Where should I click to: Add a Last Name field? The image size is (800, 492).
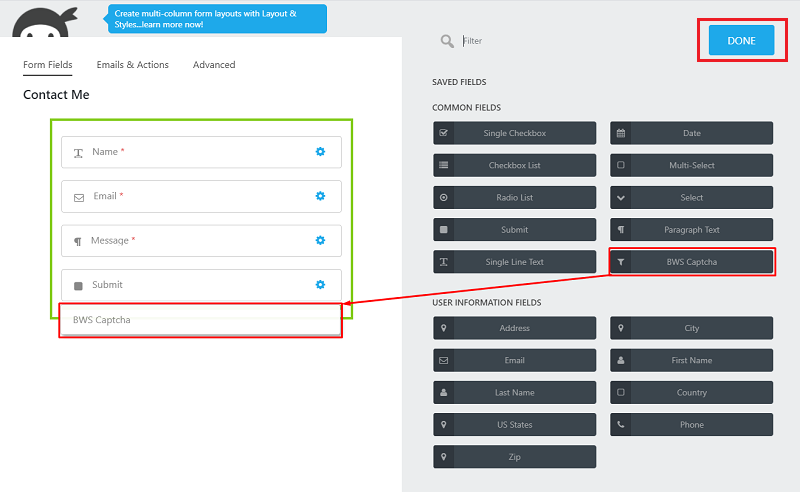coord(515,392)
